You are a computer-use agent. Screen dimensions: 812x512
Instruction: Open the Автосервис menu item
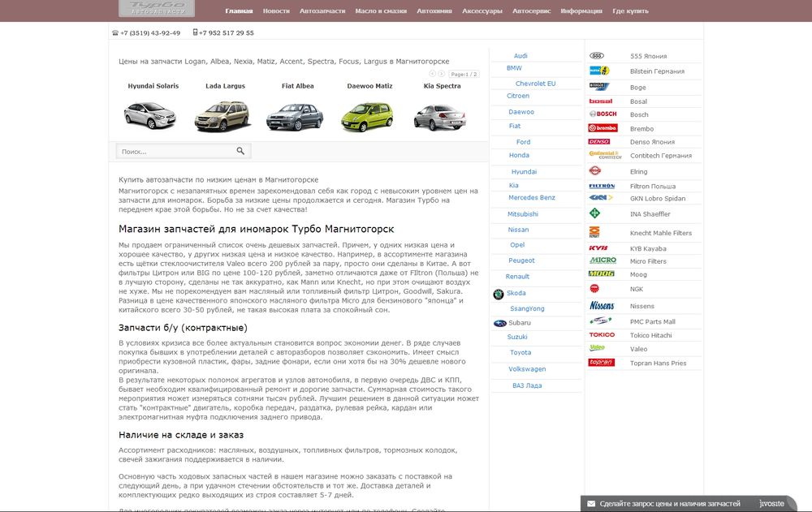(531, 11)
